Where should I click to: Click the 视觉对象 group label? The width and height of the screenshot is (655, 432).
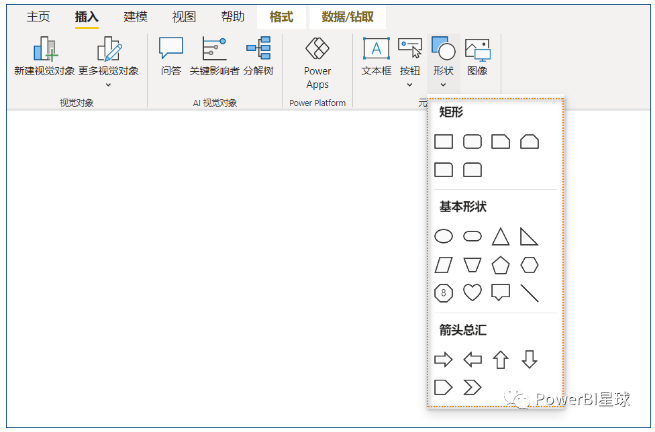(x=77, y=103)
